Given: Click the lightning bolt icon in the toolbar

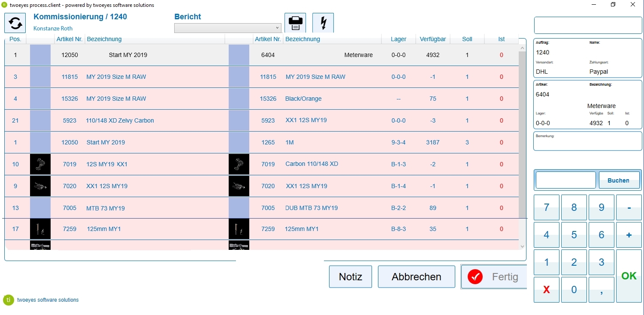Looking at the screenshot, I should pos(323,23).
